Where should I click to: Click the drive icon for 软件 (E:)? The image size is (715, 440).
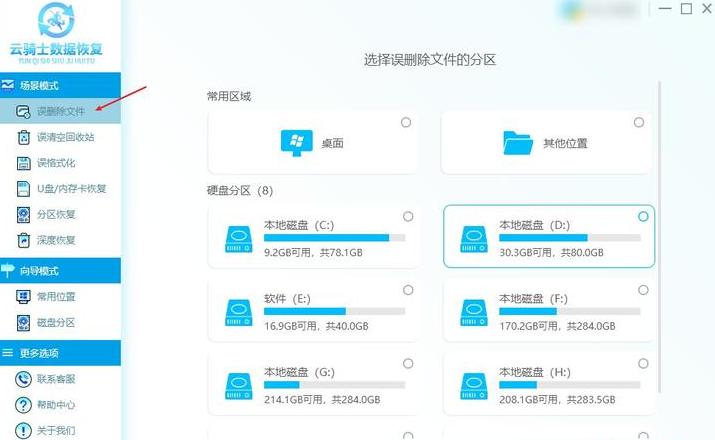(238, 313)
